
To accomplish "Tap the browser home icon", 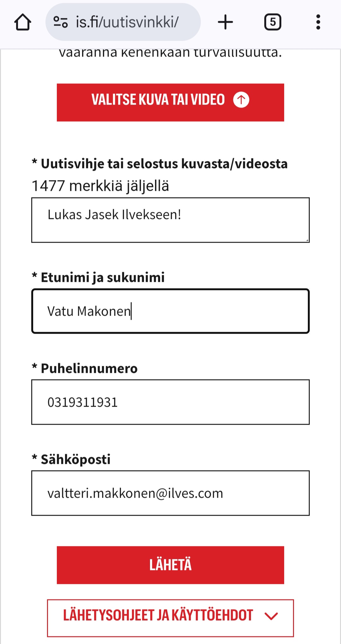I will click(23, 22).
